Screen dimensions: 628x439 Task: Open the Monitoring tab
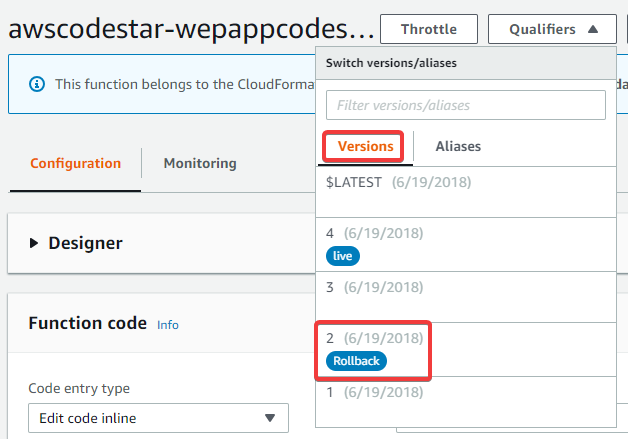200,163
